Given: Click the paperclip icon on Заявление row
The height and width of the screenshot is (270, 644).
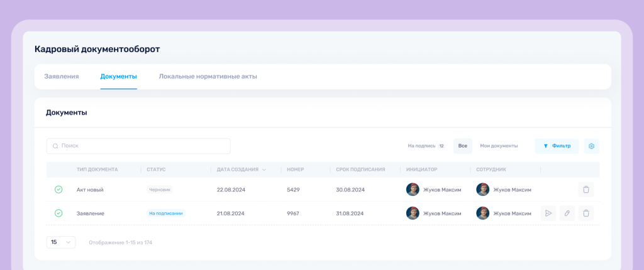Looking at the screenshot, I should (x=567, y=213).
